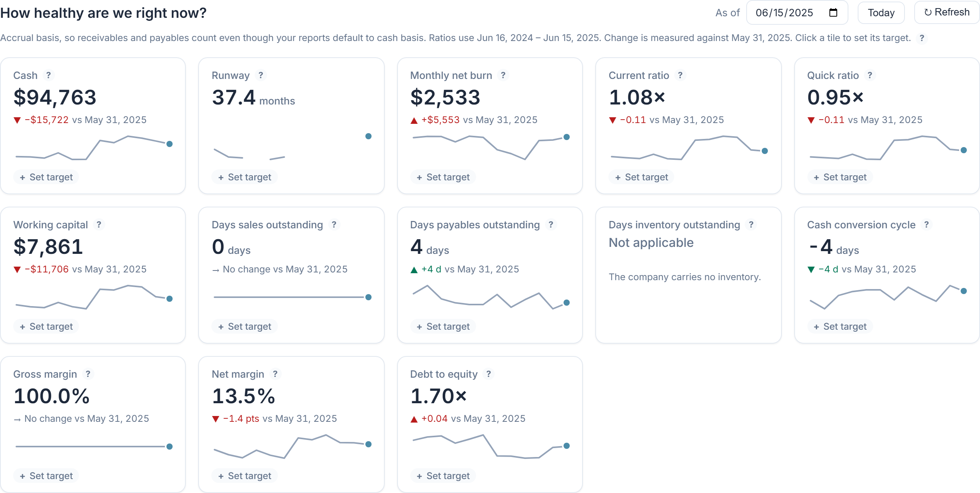Open help for Cash conversion cycle

point(927,224)
